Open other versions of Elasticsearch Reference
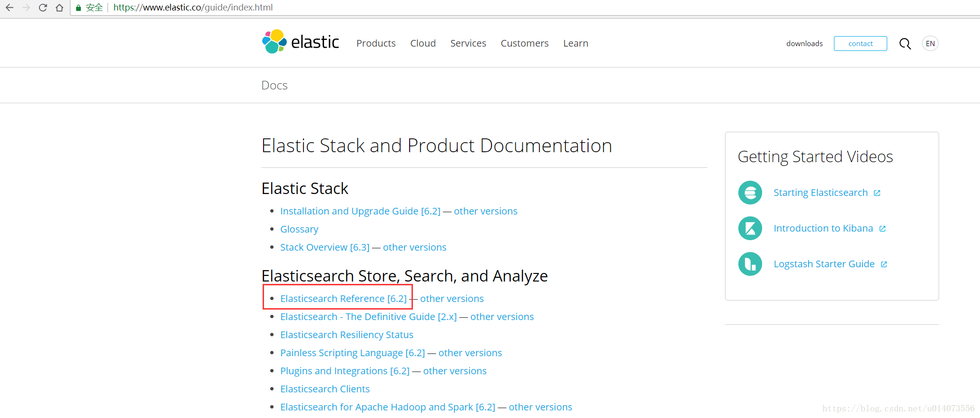The height and width of the screenshot is (418, 980). (451, 299)
